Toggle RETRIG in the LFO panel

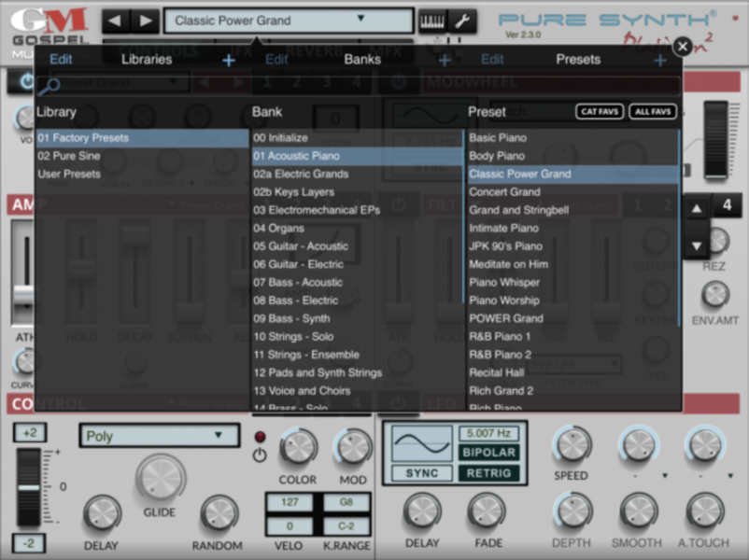click(489, 473)
